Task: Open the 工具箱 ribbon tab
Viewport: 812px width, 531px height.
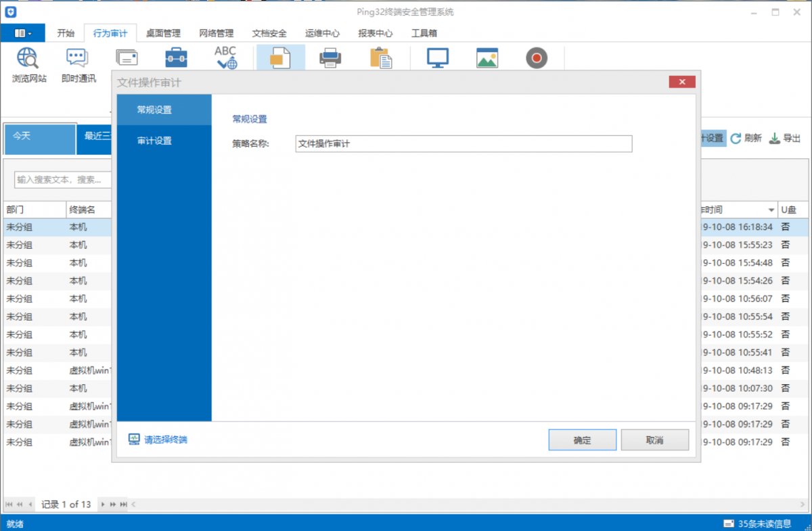Action: [x=424, y=33]
